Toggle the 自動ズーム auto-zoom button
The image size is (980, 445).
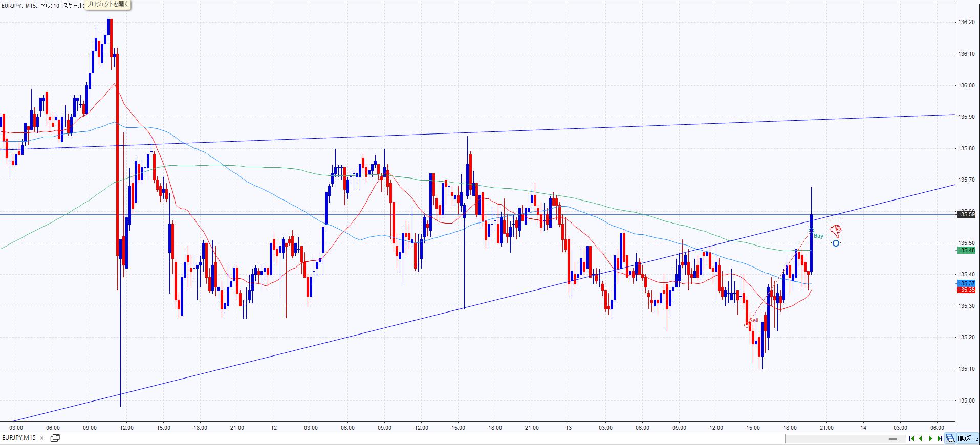(x=968, y=438)
